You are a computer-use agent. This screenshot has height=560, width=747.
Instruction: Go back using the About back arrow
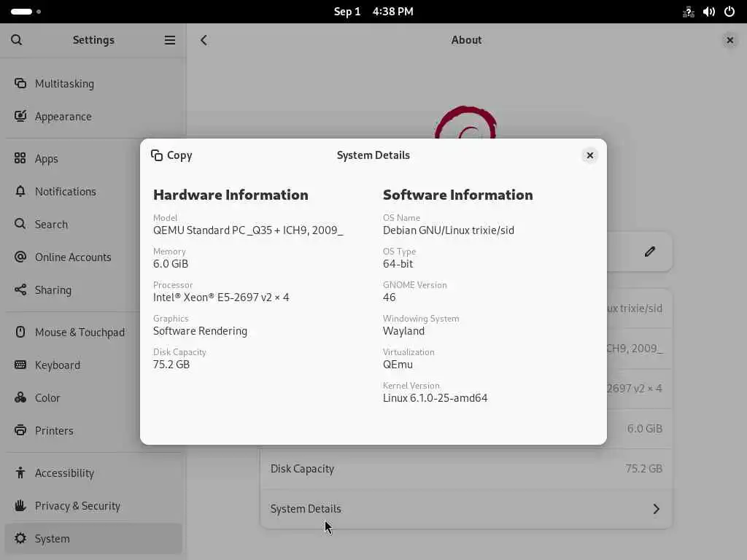tap(204, 40)
